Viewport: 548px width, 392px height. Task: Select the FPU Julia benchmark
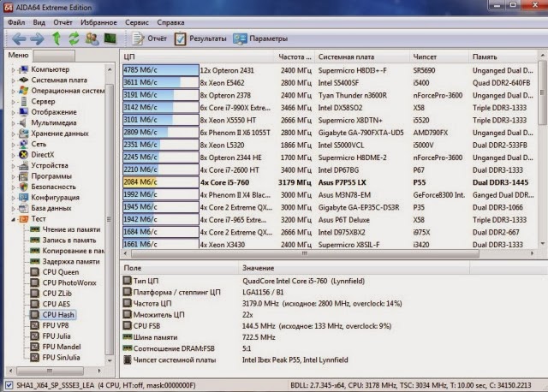pyautogui.click(x=57, y=336)
